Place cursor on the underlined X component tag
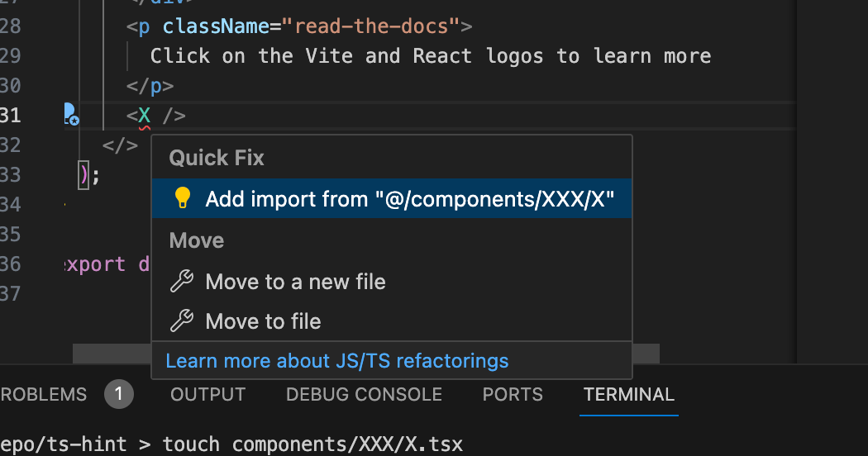The height and width of the screenshot is (456, 868). point(145,116)
